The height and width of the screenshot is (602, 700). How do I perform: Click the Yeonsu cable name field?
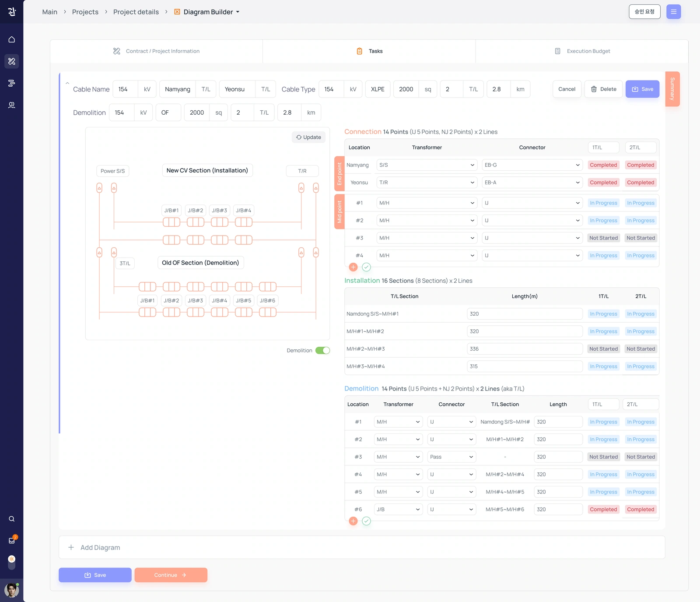tap(237, 89)
